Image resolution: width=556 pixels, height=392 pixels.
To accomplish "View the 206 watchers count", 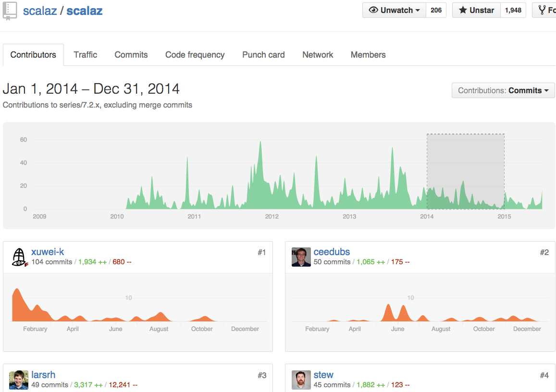I will (x=436, y=10).
